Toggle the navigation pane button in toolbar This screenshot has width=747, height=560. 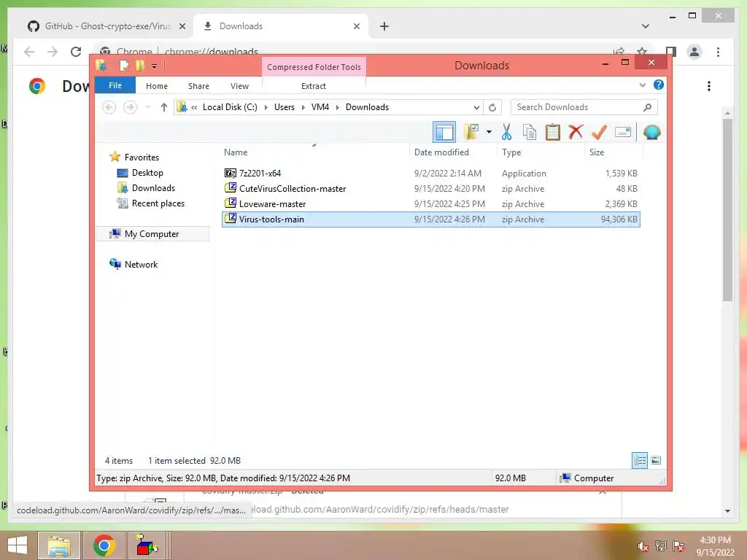[444, 132]
